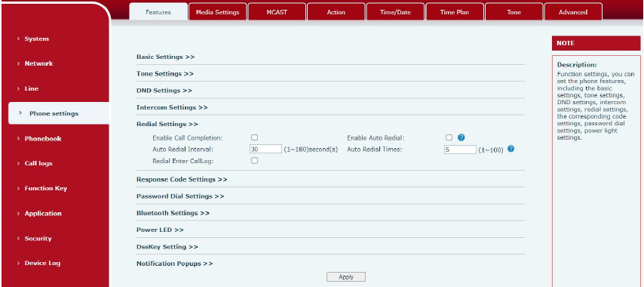Open the Action tab
Image resolution: width=644 pixels, height=287 pixels.
tap(336, 12)
